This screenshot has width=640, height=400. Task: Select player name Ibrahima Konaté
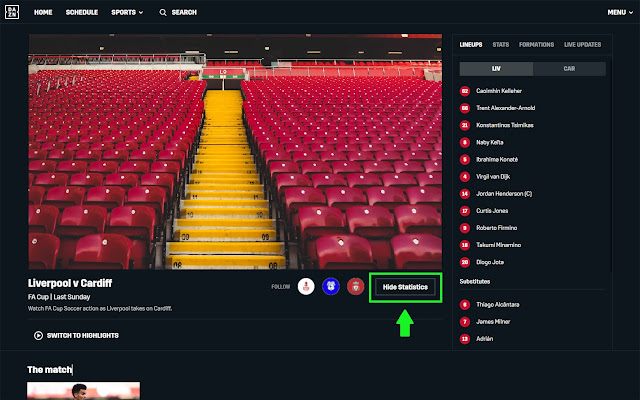point(497,160)
